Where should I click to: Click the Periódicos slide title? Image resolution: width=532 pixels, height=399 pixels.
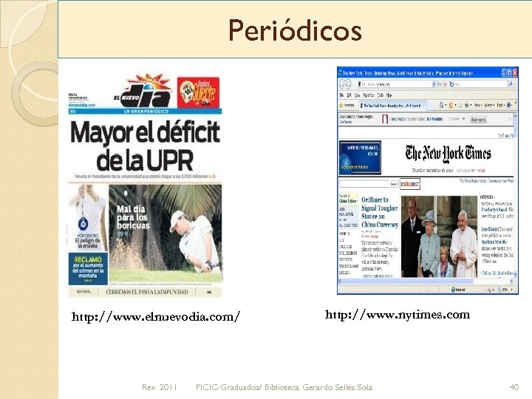click(x=295, y=31)
